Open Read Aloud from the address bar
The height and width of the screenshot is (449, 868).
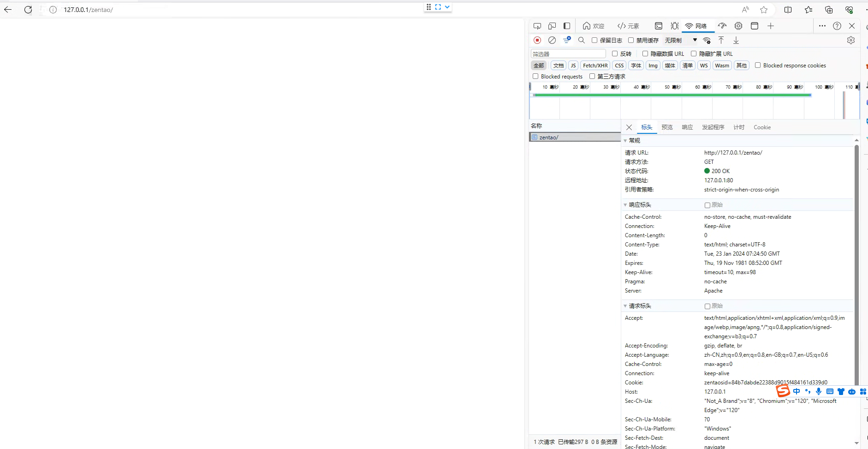click(745, 10)
